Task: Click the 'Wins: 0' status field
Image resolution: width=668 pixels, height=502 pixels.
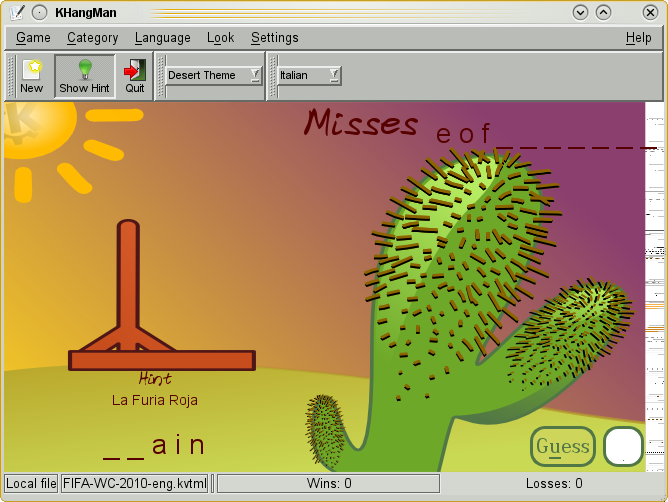Action: click(x=329, y=484)
